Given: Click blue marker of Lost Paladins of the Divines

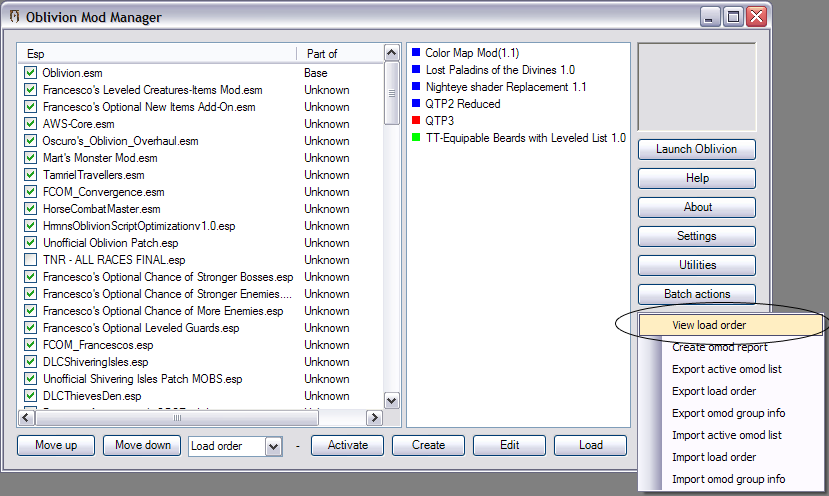Looking at the screenshot, I should [416, 69].
